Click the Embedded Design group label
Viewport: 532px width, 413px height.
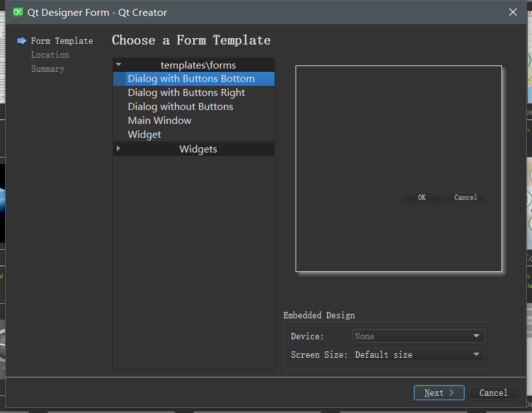319,315
